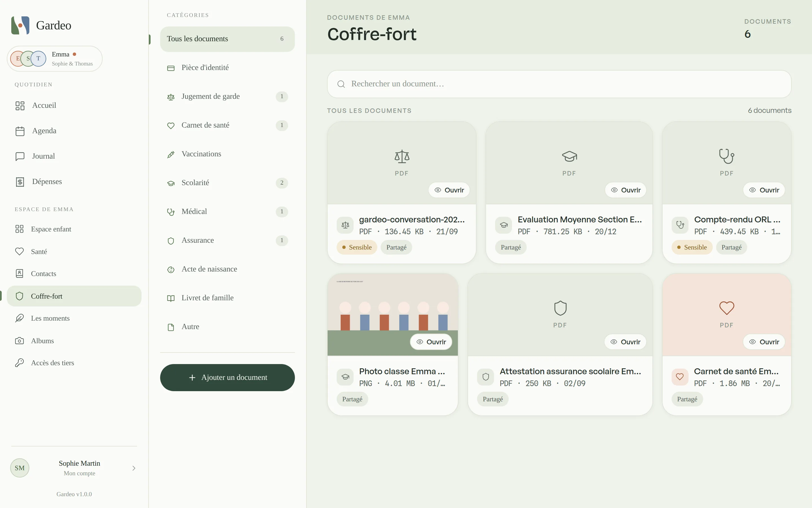Image resolution: width=812 pixels, height=508 pixels.
Task: Select Acte de naissance baby icon
Action: click(x=171, y=270)
